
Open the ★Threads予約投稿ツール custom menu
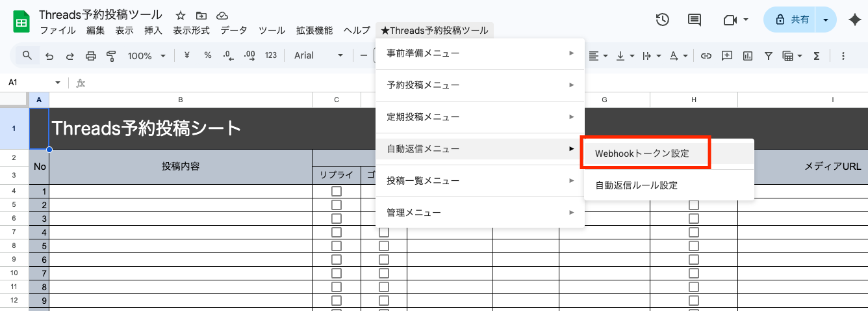[434, 30]
